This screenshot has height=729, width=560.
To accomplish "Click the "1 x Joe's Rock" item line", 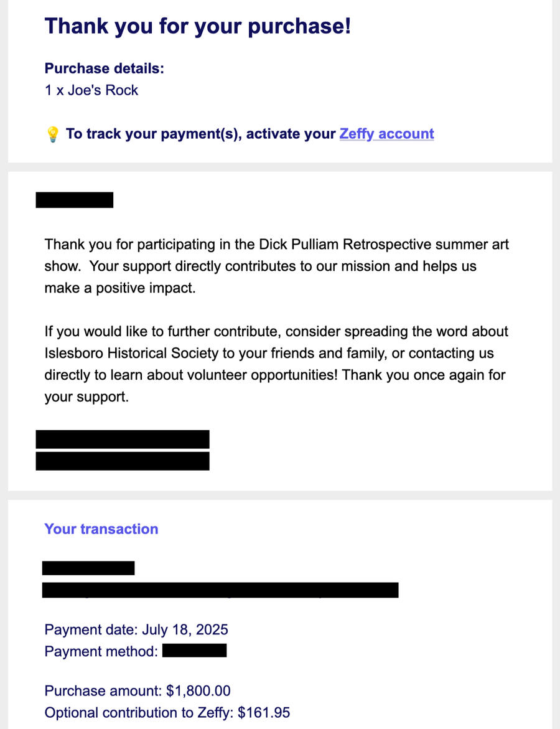I will click(91, 90).
